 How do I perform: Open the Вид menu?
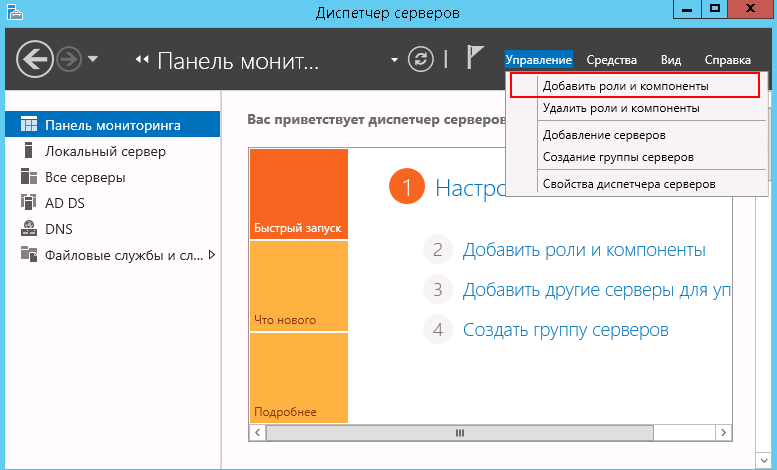click(670, 60)
